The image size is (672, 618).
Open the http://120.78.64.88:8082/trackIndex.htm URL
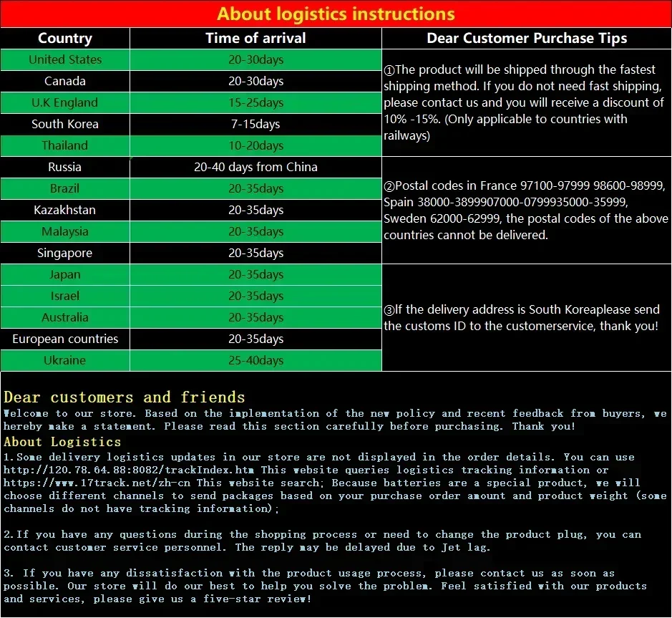tap(129, 470)
